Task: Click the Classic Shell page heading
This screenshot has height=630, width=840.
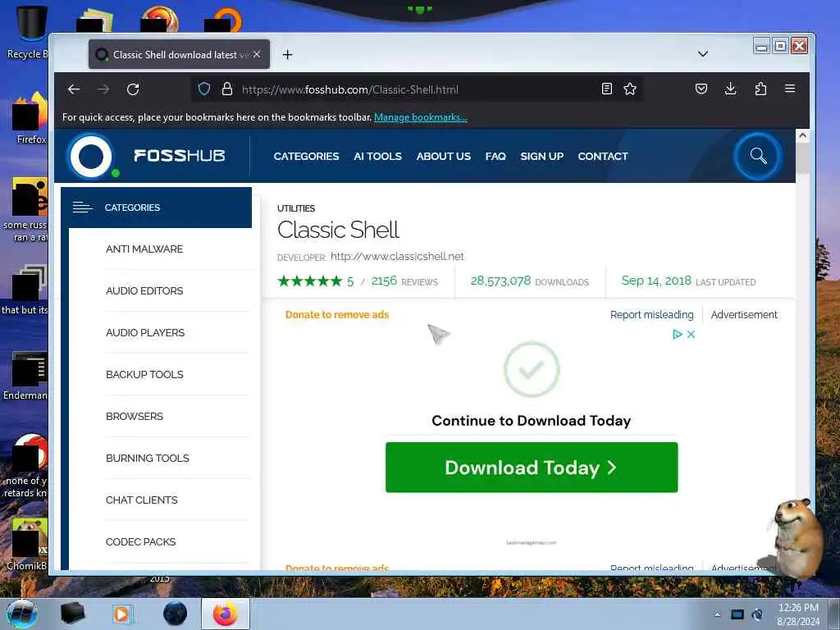Action: point(338,231)
